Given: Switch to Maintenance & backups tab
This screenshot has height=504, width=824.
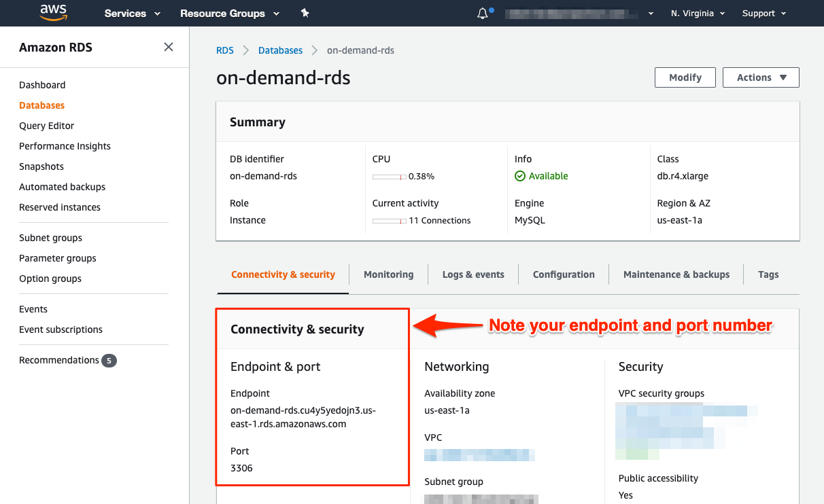Looking at the screenshot, I should tap(676, 274).
